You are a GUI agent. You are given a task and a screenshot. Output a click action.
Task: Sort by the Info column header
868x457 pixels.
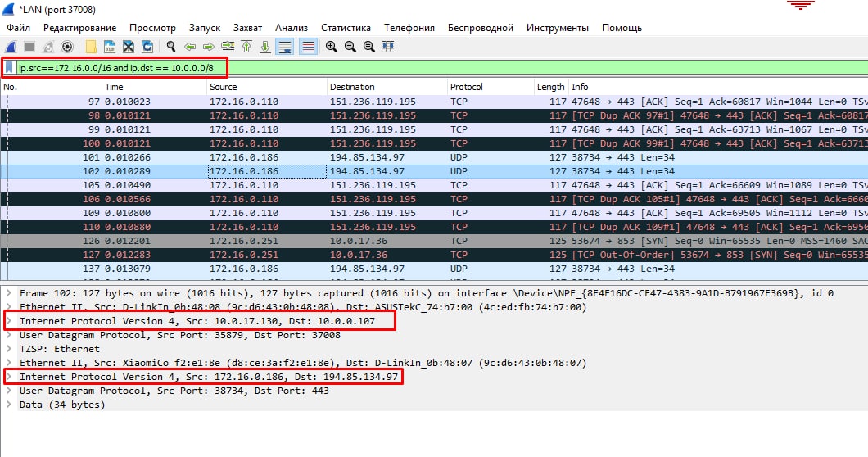[x=718, y=87]
